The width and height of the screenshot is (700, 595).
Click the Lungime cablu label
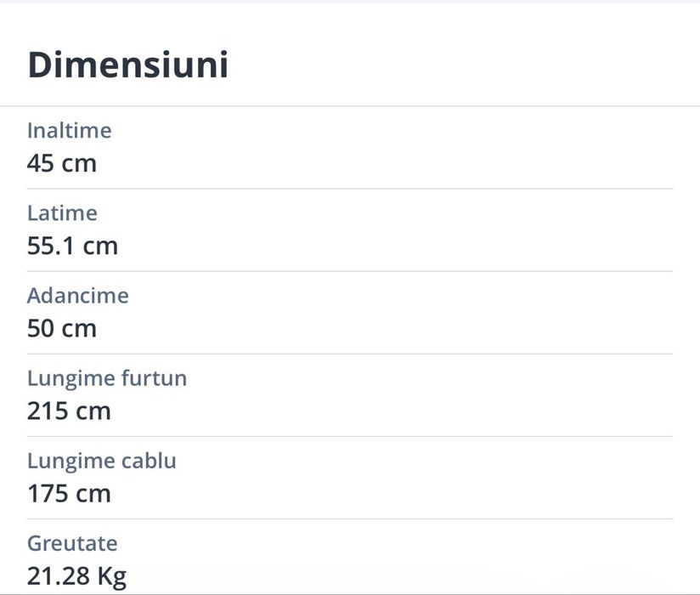[101, 461]
